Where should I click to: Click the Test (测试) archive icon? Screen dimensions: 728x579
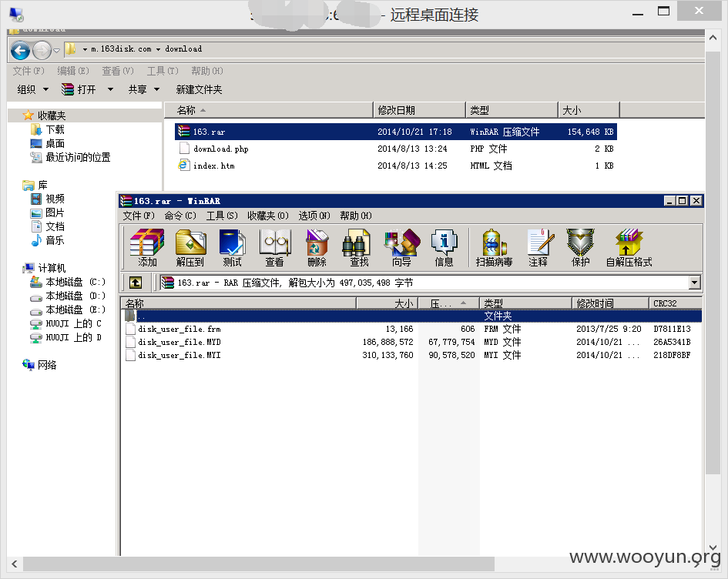click(232, 248)
